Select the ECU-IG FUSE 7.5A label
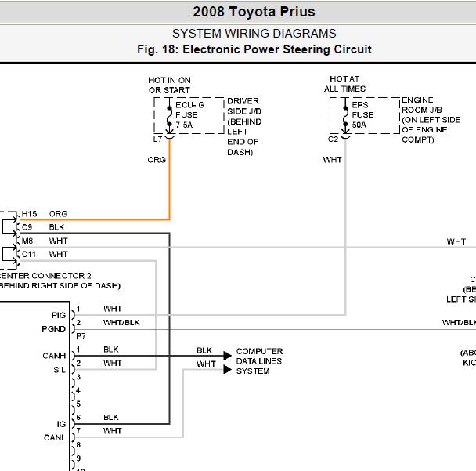The image size is (476, 471). (189, 115)
